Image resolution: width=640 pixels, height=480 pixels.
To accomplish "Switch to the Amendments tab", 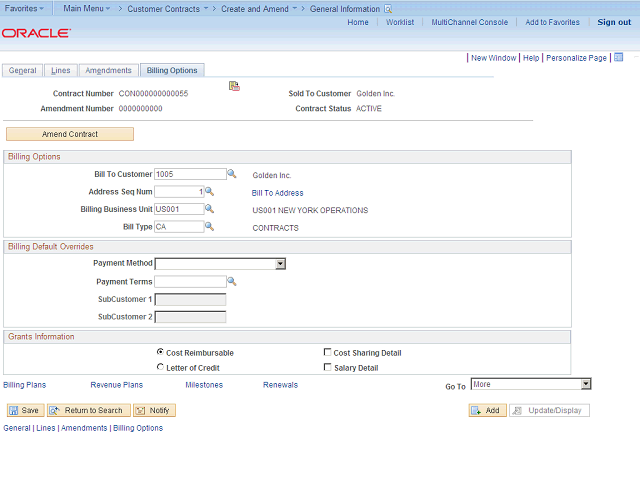I will [108, 70].
